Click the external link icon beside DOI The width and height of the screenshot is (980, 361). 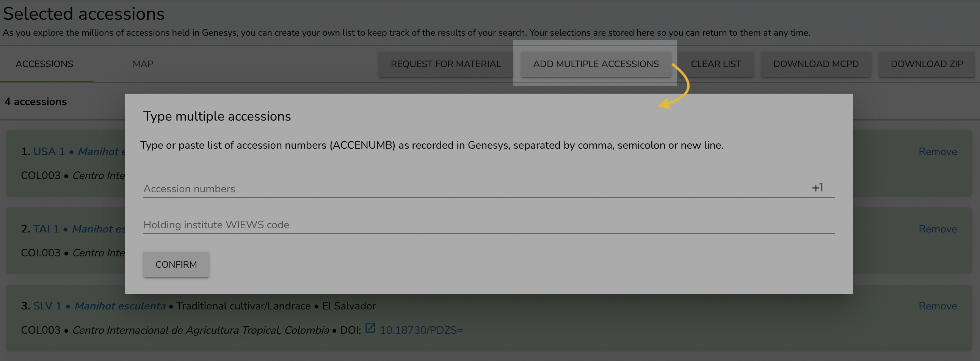[x=370, y=328]
